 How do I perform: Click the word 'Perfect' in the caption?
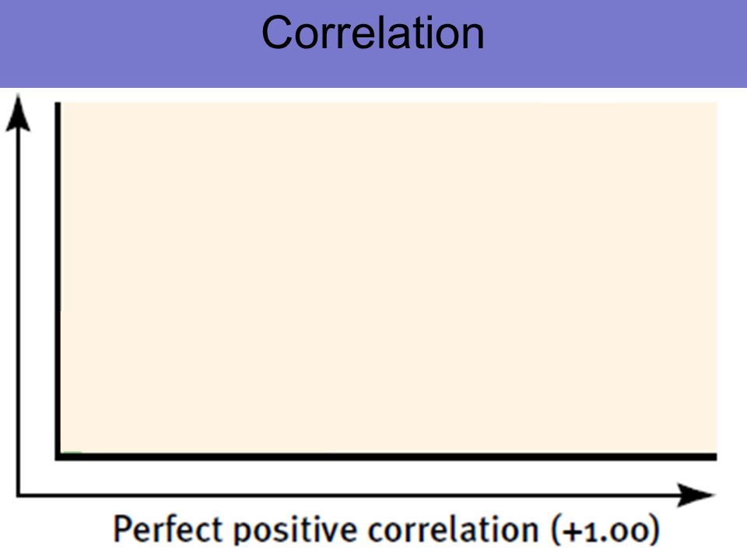tap(169, 529)
